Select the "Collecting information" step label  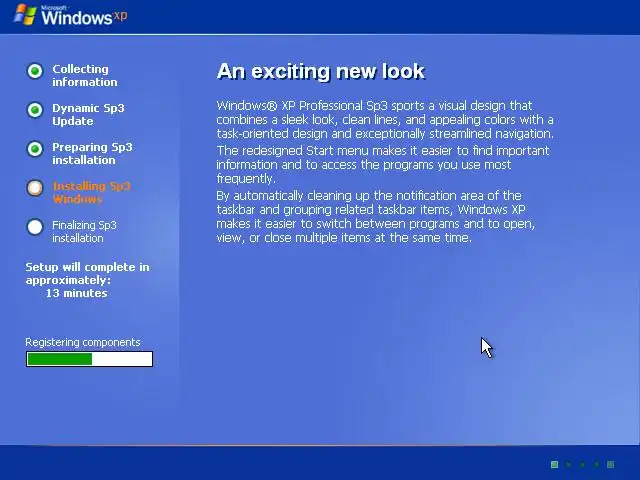point(85,76)
